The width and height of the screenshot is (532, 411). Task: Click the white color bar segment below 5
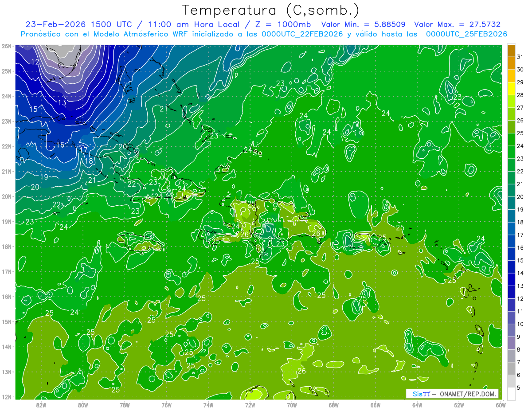(x=511, y=394)
